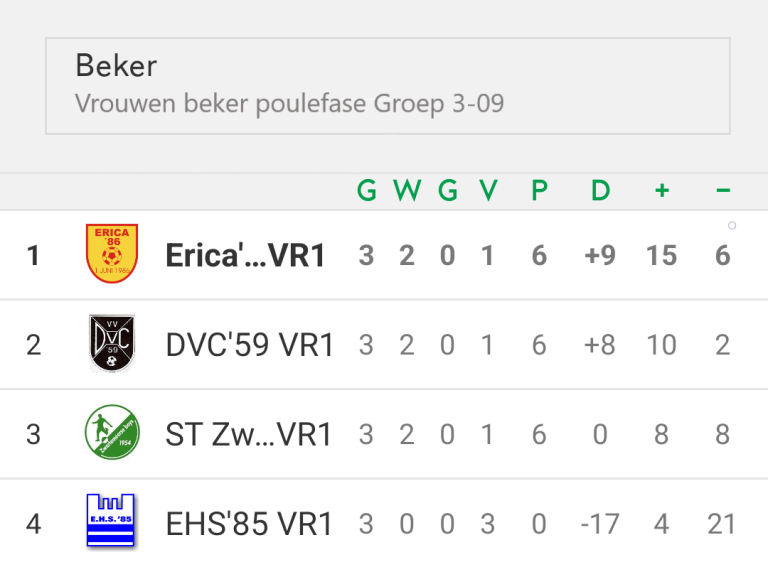This screenshot has width=768, height=567.
Task: Click the ST Zwartemeerse Boys green logo
Action: (x=112, y=432)
